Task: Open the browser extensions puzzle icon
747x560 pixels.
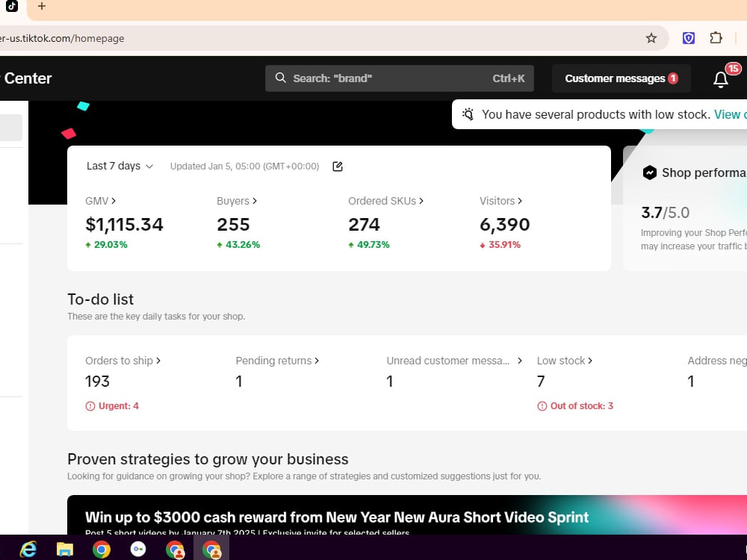Action: tap(716, 37)
